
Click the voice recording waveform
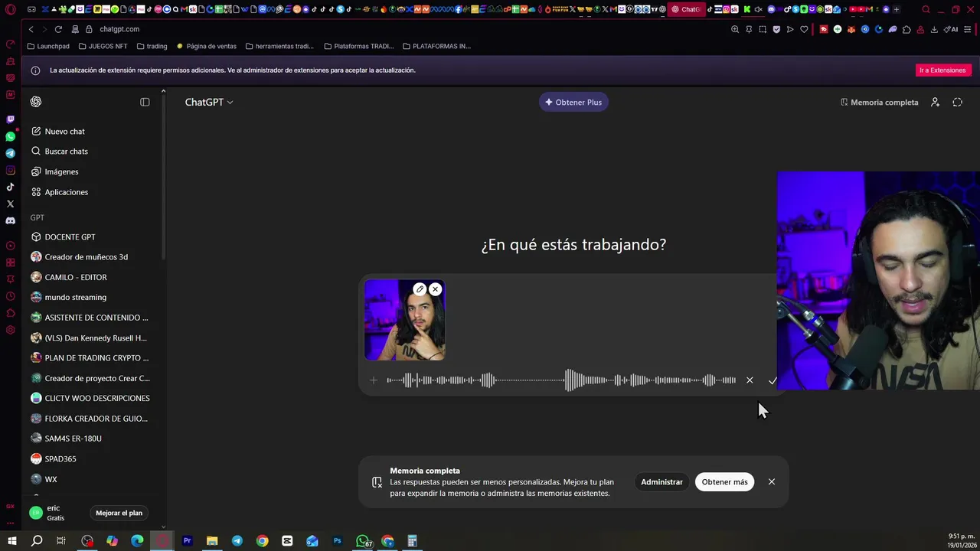pyautogui.click(x=561, y=380)
